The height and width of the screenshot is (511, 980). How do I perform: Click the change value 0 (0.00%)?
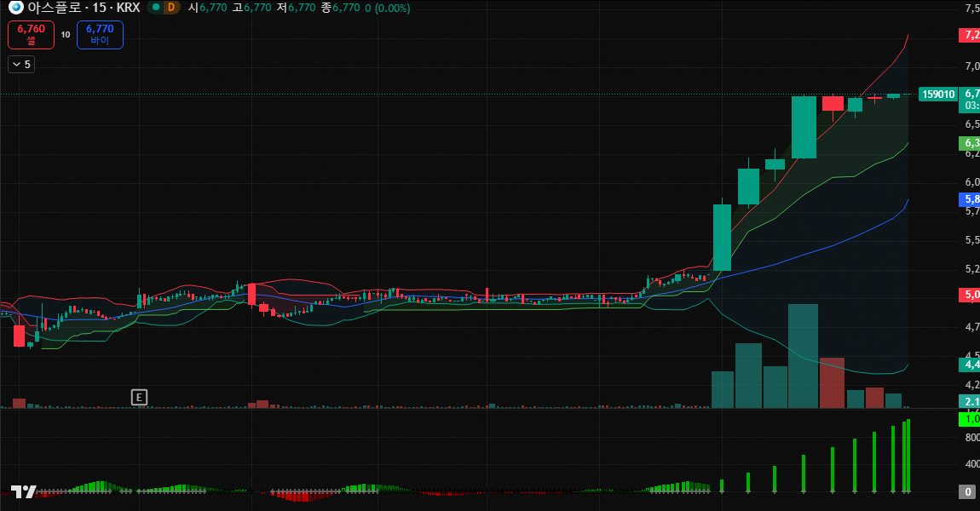[388, 8]
